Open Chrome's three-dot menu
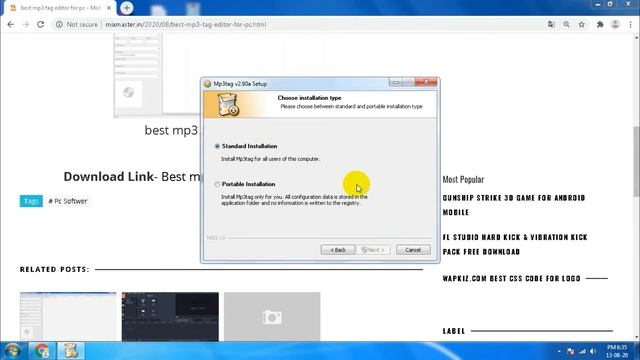 click(x=631, y=24)
